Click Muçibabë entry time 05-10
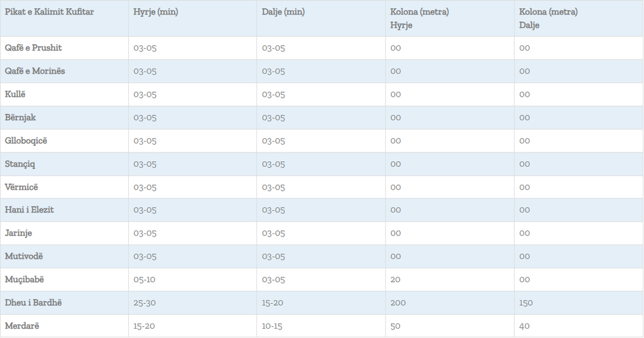 tap(145, 279)
